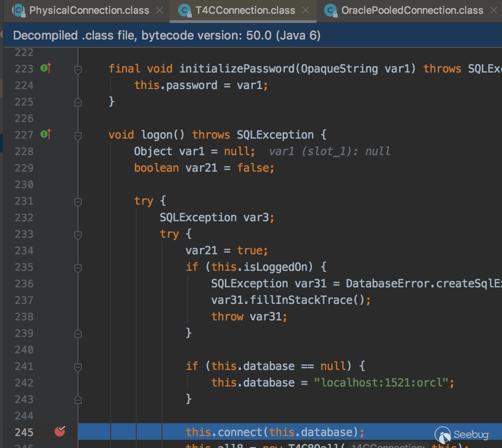Image resolution: width=502 pixels, height=448 pixels.
Task: Click the OraclePooledConnection.class tab file icon
Action: 330,10
